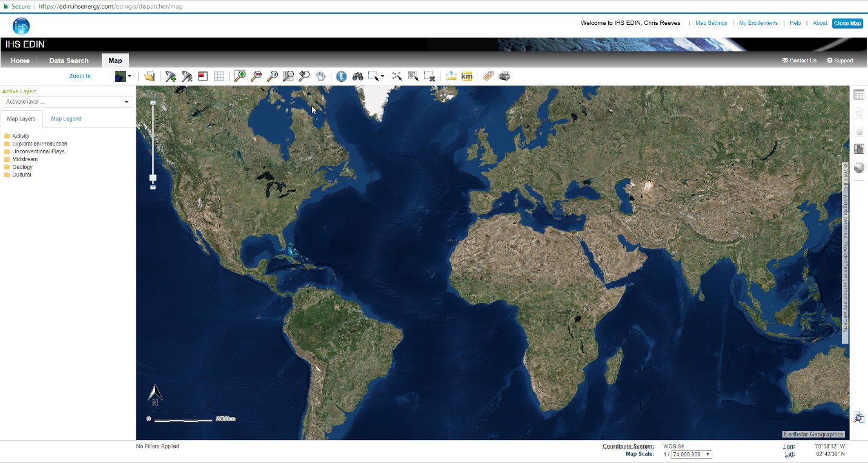Click the open folder icon in toolbar
This screenshot has width=868, height=463.
tap(150, 76)
